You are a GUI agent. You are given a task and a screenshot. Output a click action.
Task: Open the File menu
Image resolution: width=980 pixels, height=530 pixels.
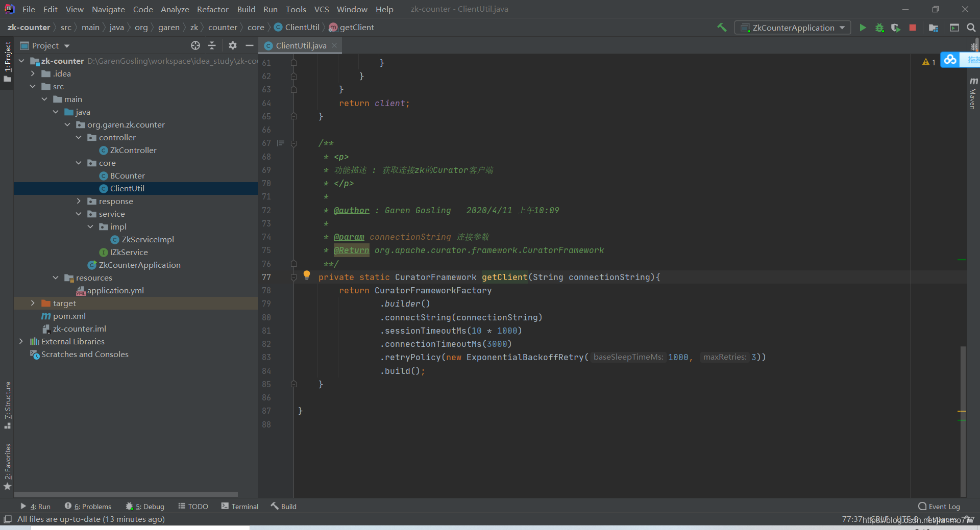[x=29, y=9]
